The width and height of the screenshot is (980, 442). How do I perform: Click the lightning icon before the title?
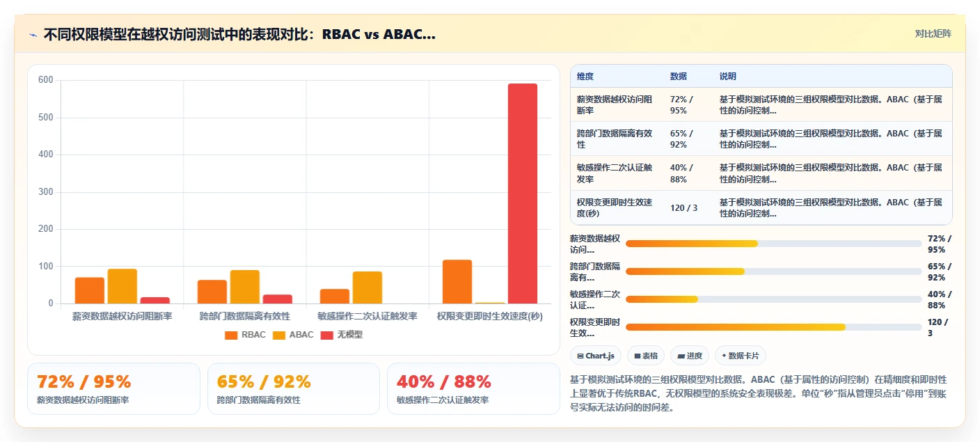tap(33, 35)
